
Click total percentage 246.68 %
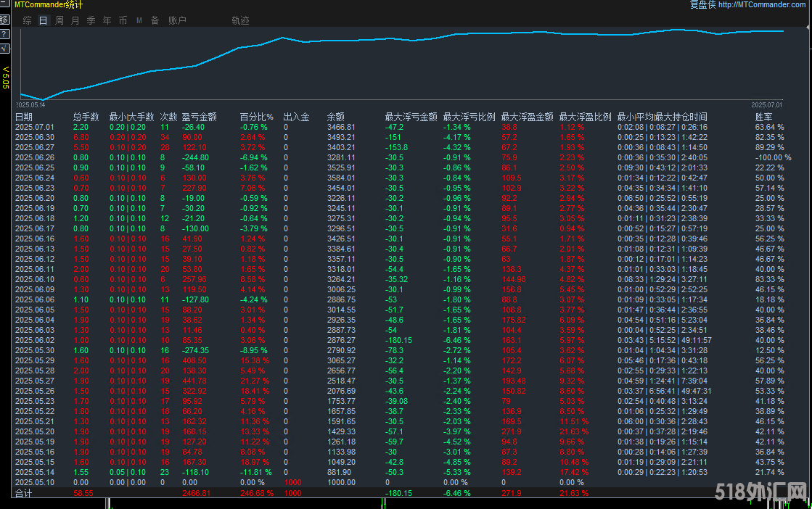tap(257, 494)
